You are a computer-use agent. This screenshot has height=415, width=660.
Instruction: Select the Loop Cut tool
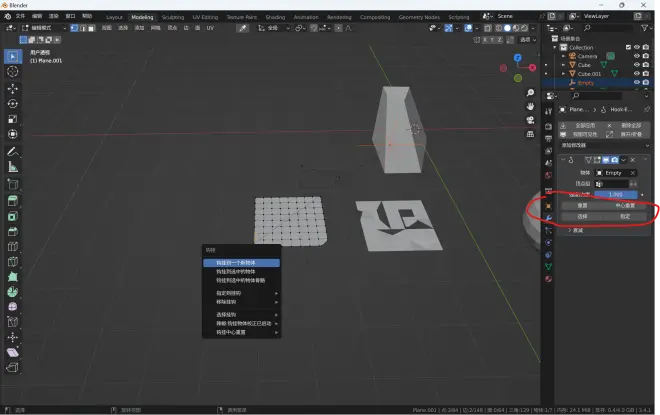[13, 247]
